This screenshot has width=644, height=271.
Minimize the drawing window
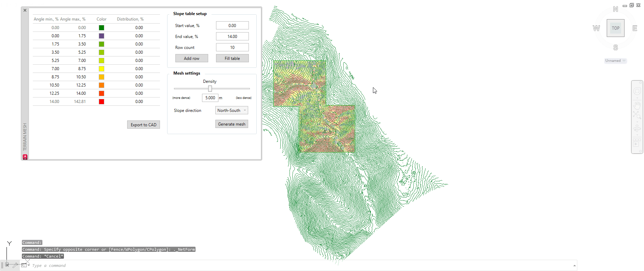[625, 5]
